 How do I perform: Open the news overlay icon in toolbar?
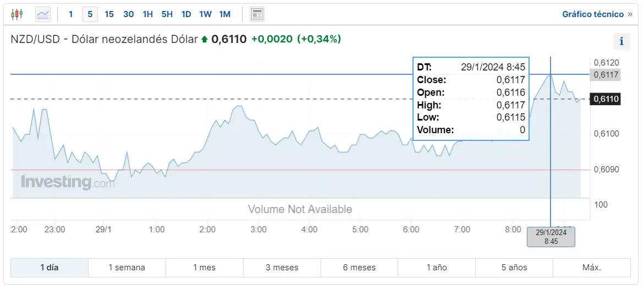(x=257, y=14)
